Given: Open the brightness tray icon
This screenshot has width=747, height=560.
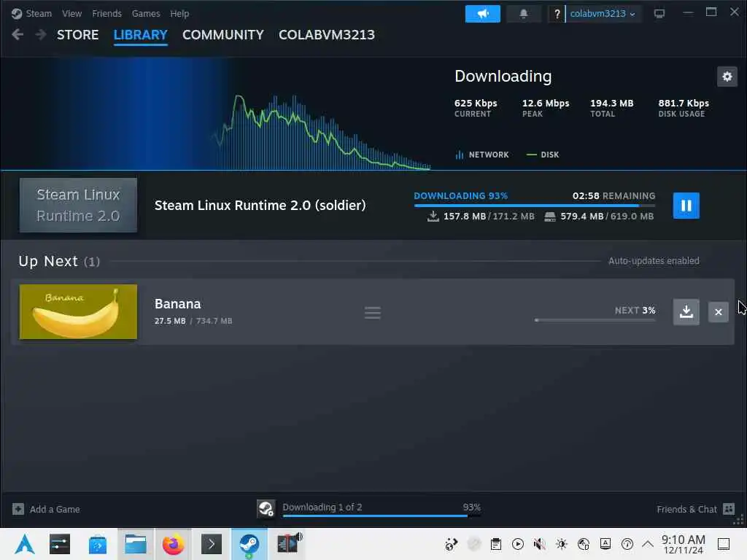Looking at the screenshot, I should click(562, 544).
